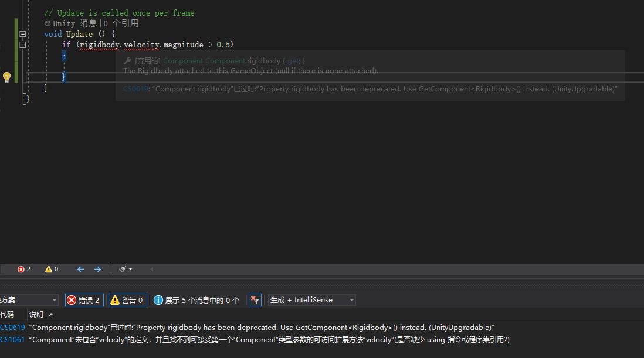Screen dimensions: 644x358
Task: Toggle the 警告 0 warnings filter button
Action: click(127, 299)
